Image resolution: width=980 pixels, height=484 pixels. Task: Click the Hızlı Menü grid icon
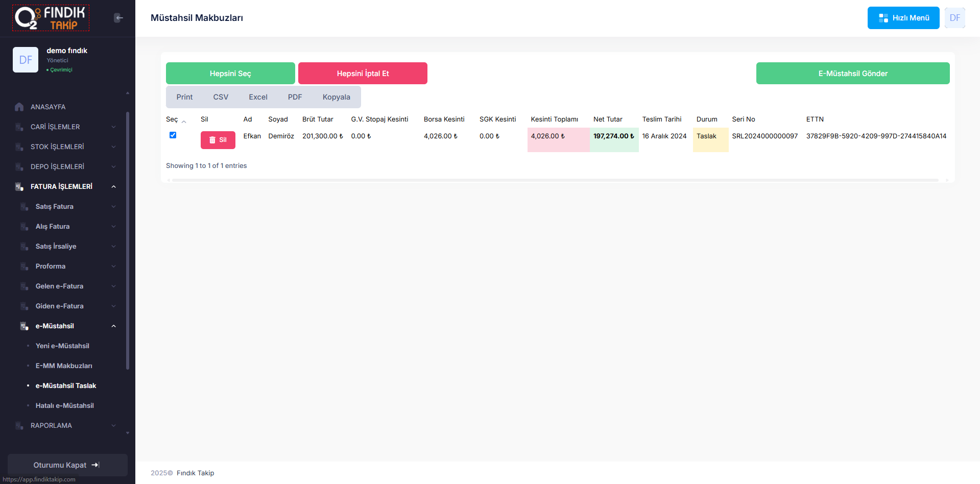[x=883, y=18]
